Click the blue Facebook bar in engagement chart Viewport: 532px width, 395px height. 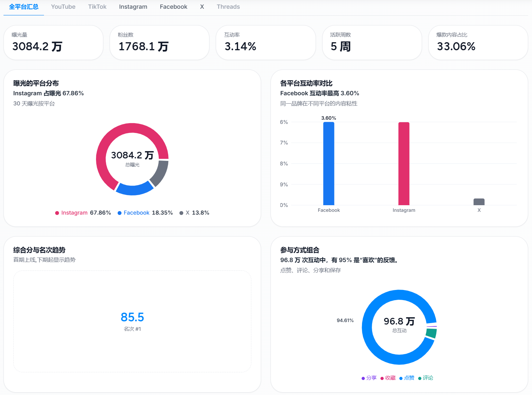(329, 164)
